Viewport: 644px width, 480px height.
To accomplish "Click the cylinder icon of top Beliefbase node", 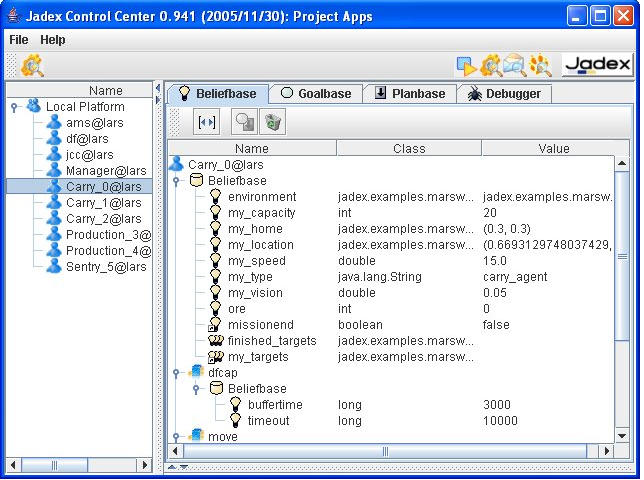I will tap(196, 180).
